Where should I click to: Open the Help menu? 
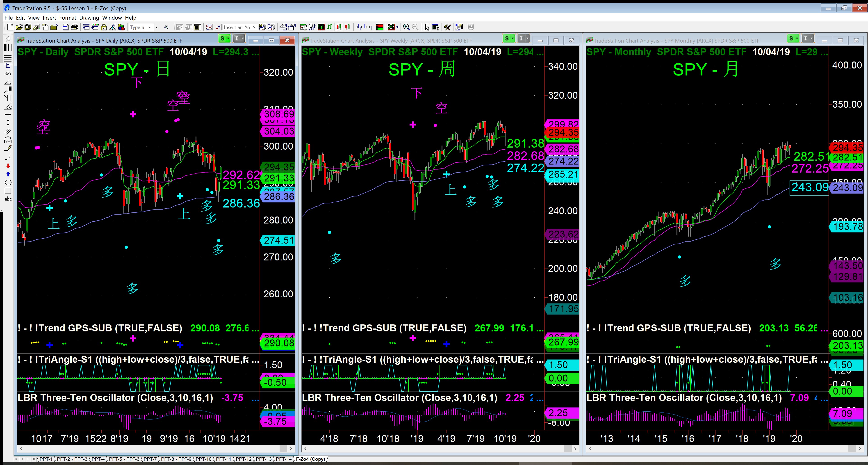pyautogui.click(x=130, y=18)
